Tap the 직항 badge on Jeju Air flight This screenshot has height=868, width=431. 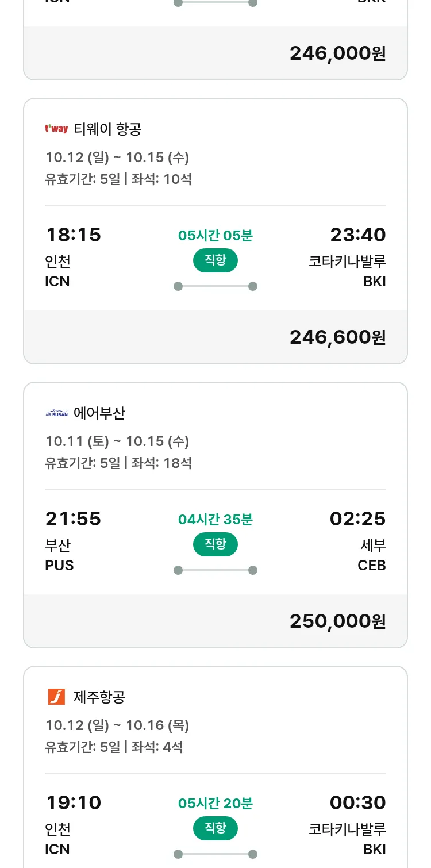215,828
